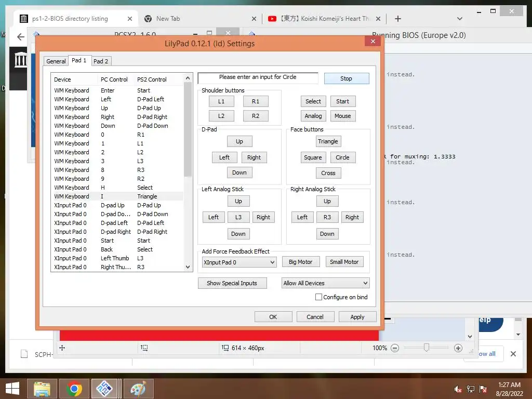Viewport: 532px width, 399px height.
Task: Switch to the Pad 2 tab
Action: pos(101,61)
